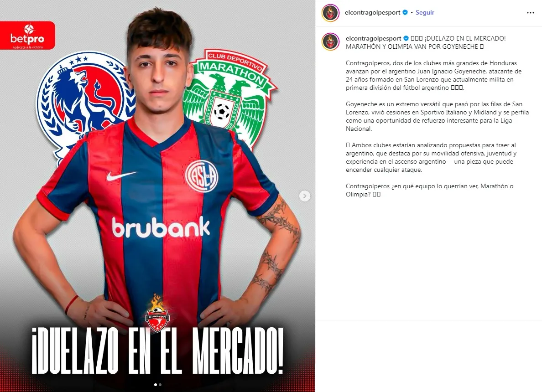Screen dimensions: 542x392
Task: Open the header profile avatar of elcontragolpesport
Action: click(x=330, y=13)
